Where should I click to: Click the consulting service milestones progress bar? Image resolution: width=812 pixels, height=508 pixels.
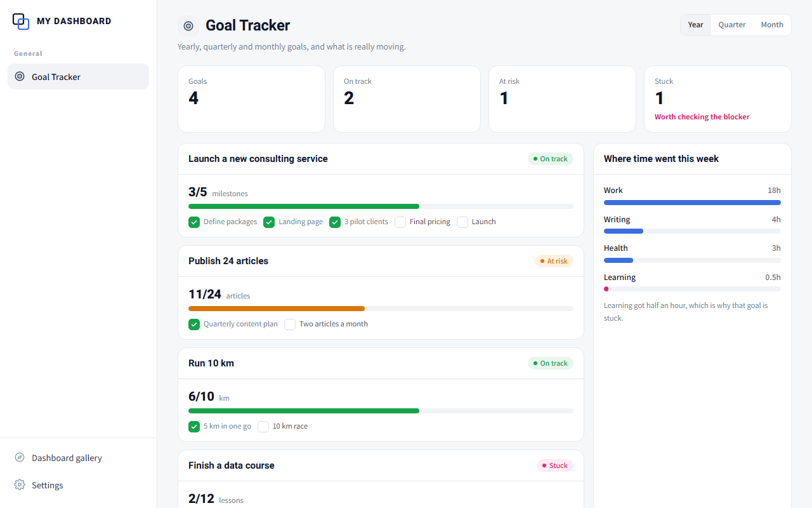pyautogui.click(x=381, y=206)
